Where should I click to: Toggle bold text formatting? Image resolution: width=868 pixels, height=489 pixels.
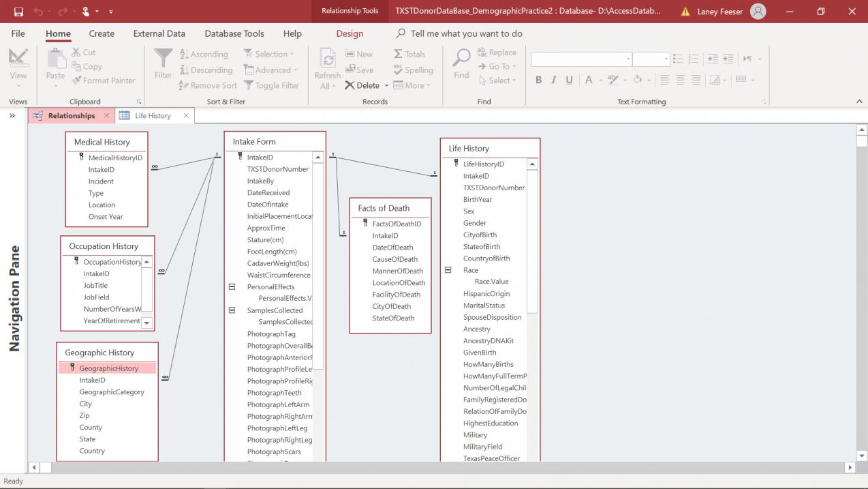[538, 80]
